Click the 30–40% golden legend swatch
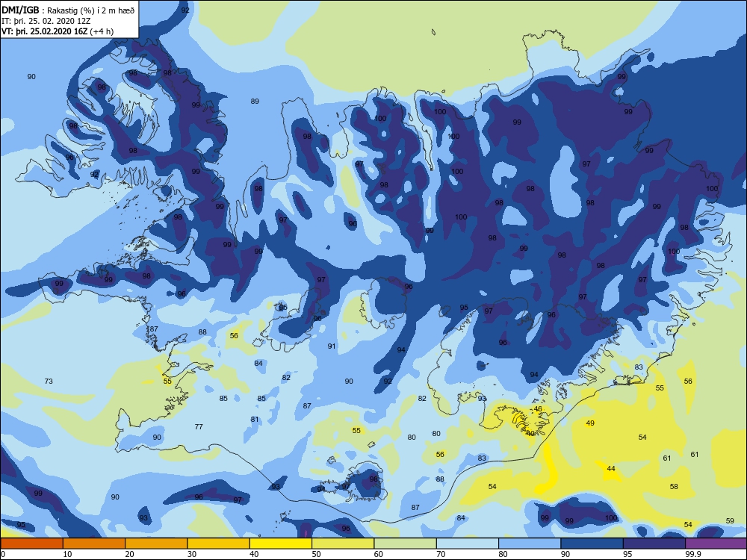The image size is (747, 560). point(219,544)
